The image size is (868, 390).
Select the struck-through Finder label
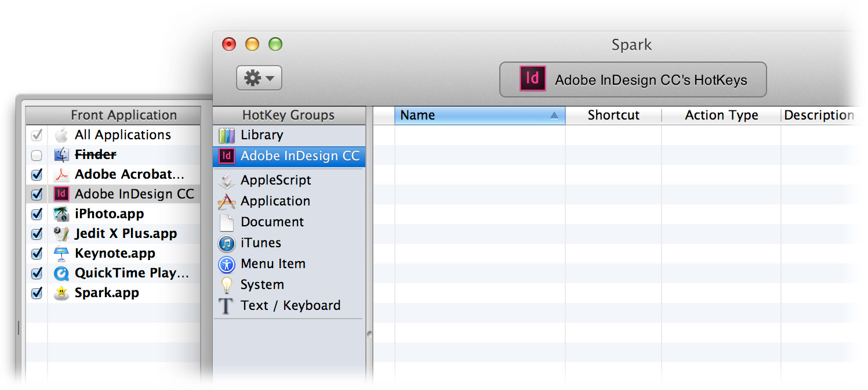96,155
